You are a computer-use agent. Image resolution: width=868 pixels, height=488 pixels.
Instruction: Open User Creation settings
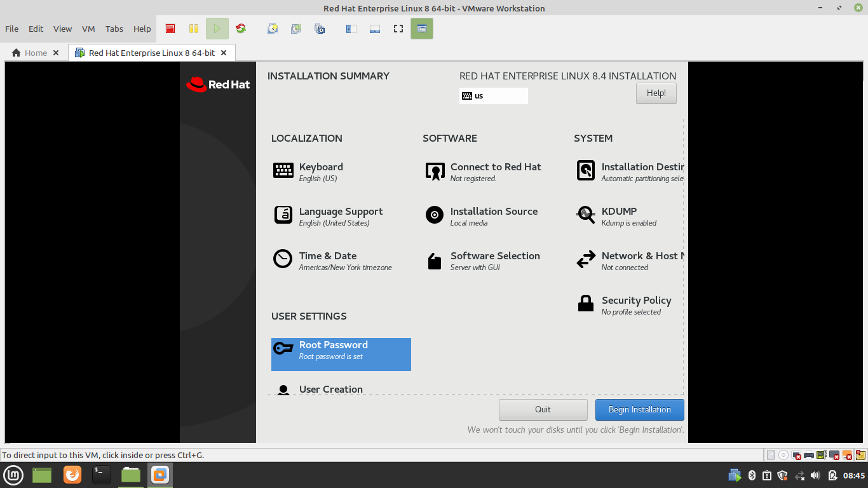point(341,389)
